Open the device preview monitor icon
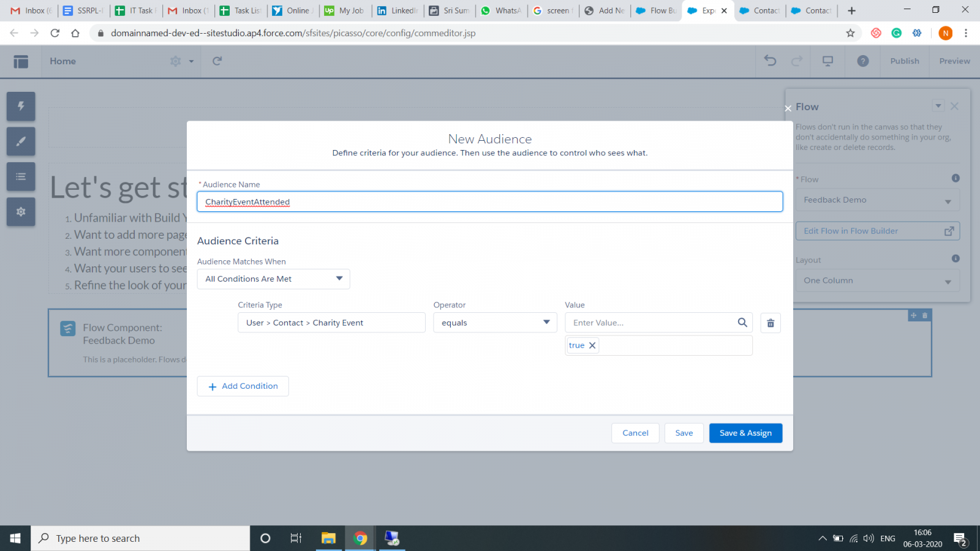 click(827, 61)
